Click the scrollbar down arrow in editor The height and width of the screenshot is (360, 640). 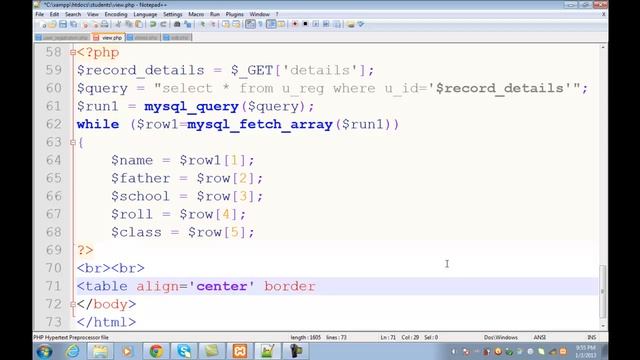(603, 326)
